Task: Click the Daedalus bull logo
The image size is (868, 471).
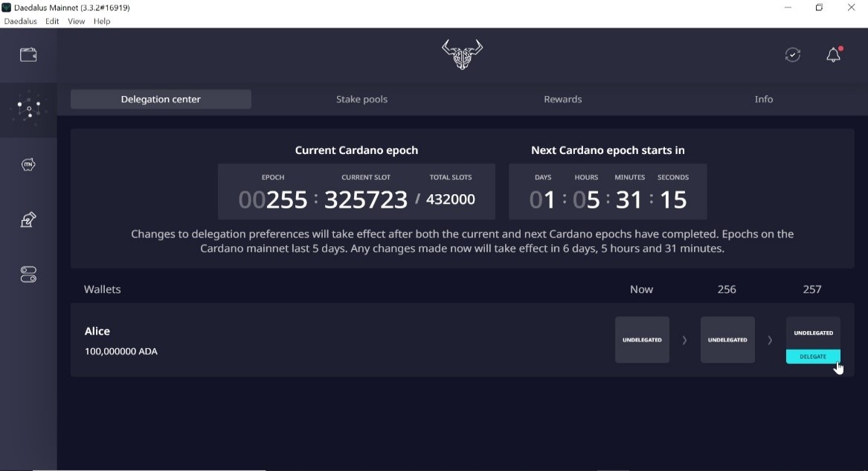Action: (x=462, y=54)
